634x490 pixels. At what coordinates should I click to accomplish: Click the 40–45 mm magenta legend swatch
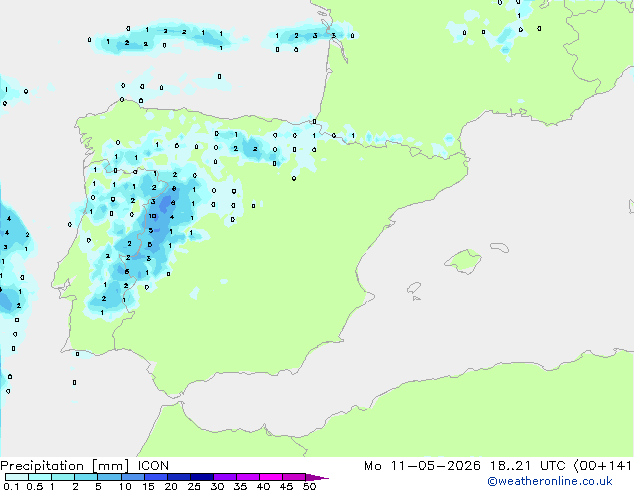(271, 477)
